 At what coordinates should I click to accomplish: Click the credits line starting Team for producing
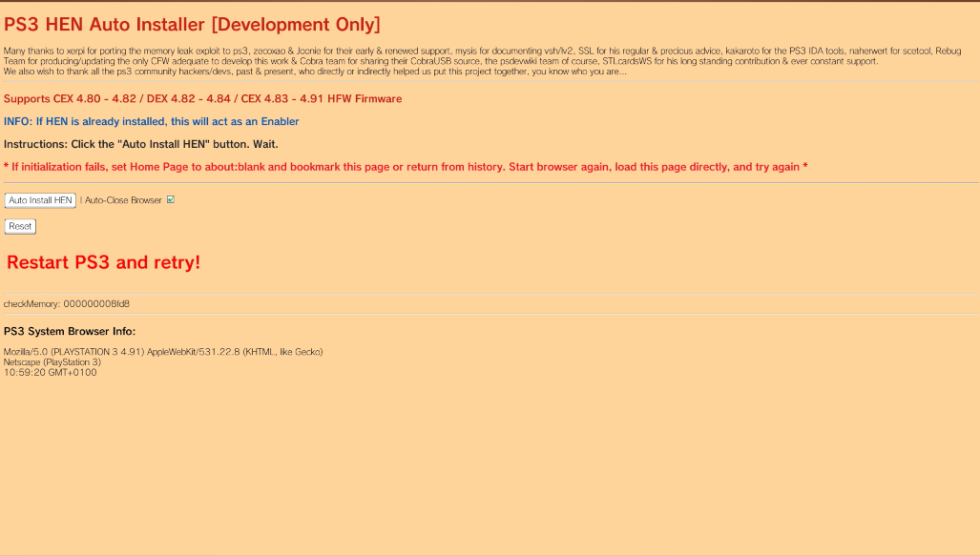(441, 61)
